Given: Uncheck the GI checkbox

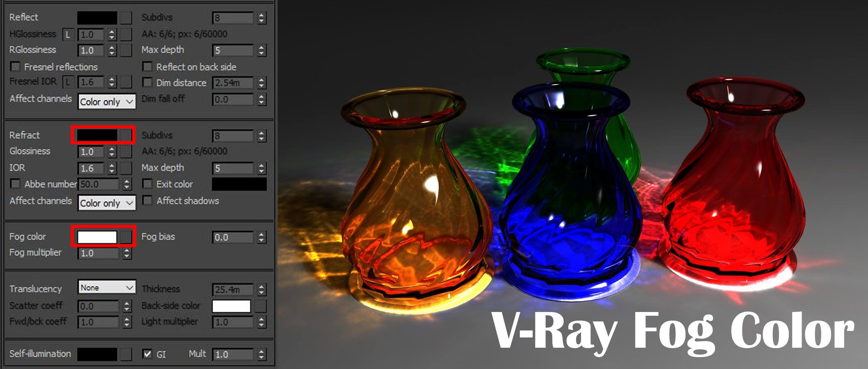Looking at the screenshot, I should 147,354.
